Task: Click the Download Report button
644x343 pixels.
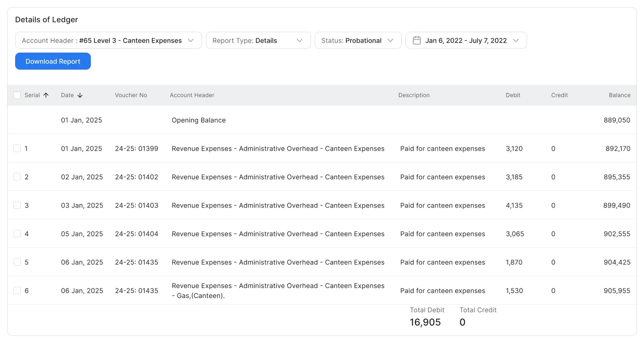Action: tap(53, 61)
